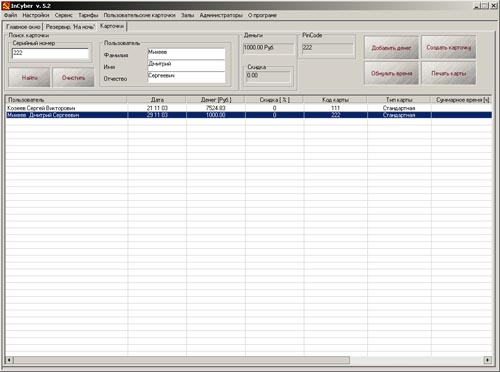Sort by Скидка [%] column header
The image size is (500, 372).
(x=274, y=100)
